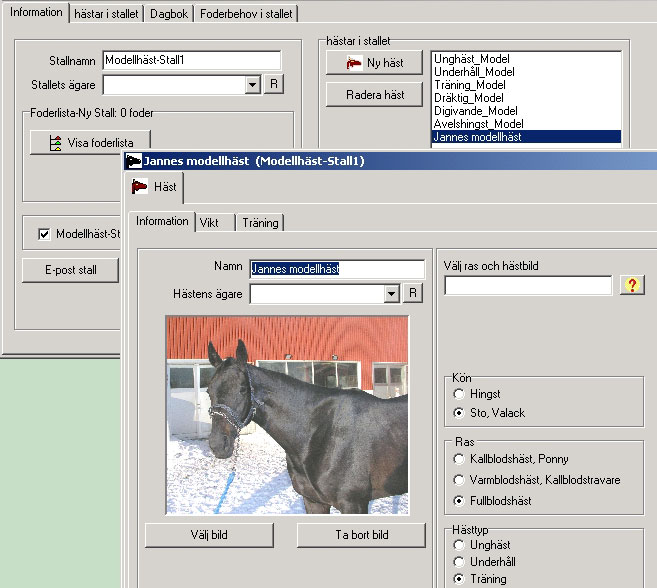Screen dimensions: 657x588
Task: Switch to the Dagbok tab
Action: point(167,14)
